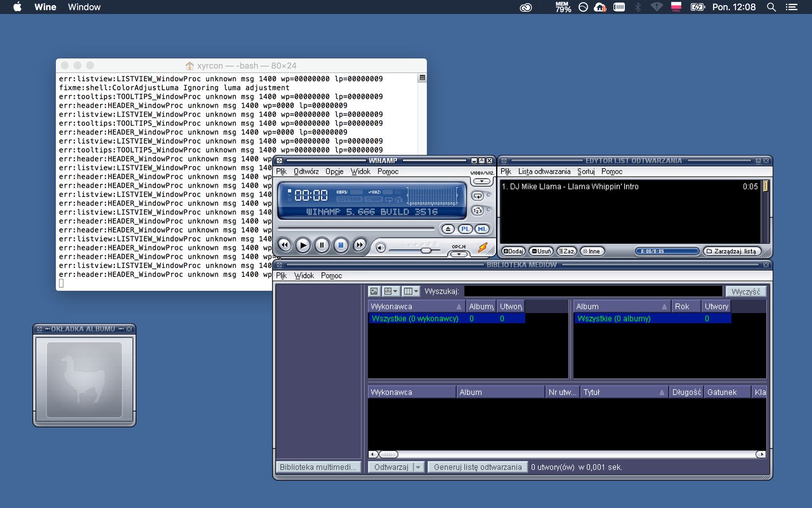Screen dimensions: 812x508
Task: Click the time display 00:00
Action: click(311, 195)
